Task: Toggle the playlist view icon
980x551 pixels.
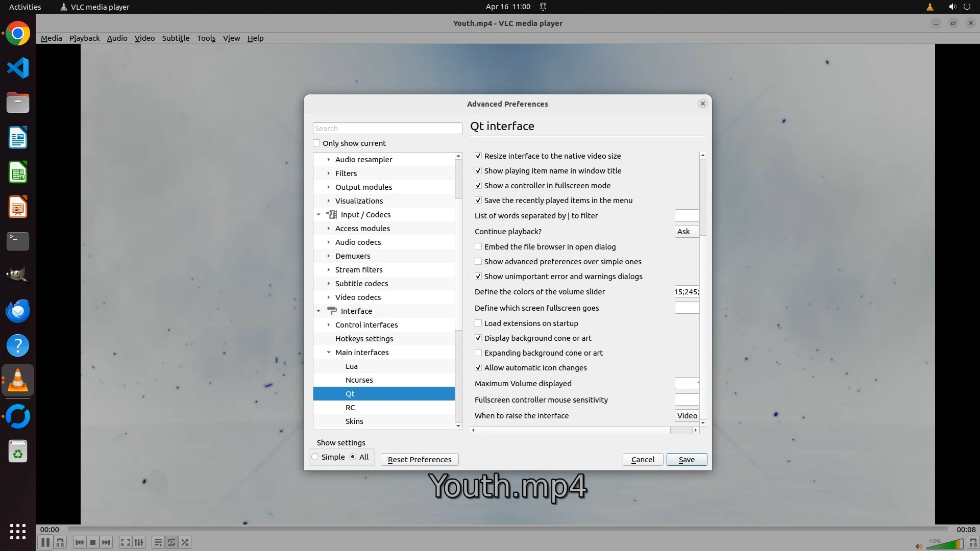Action: (x=158, y=542)
